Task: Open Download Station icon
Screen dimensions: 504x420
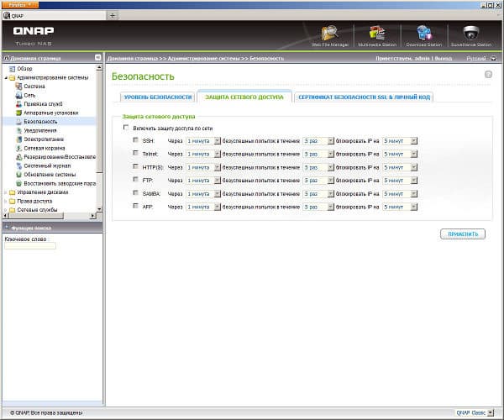Action: pos(423,33)
